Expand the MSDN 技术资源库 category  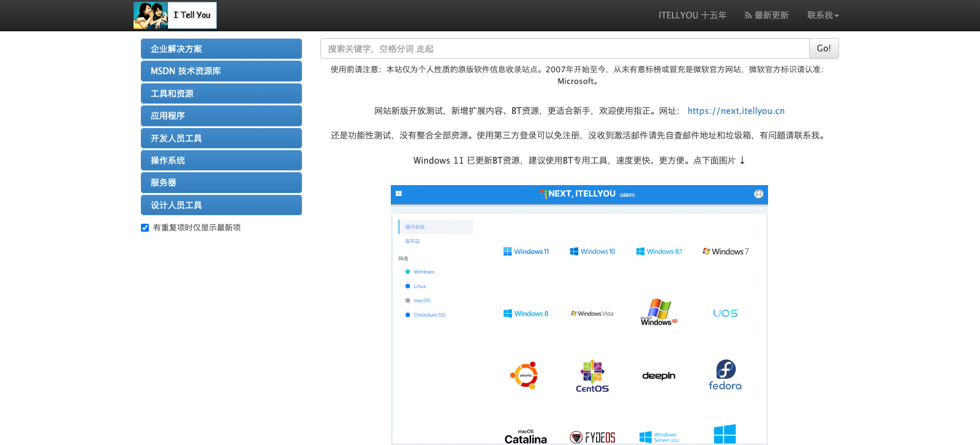coord(221,71)
